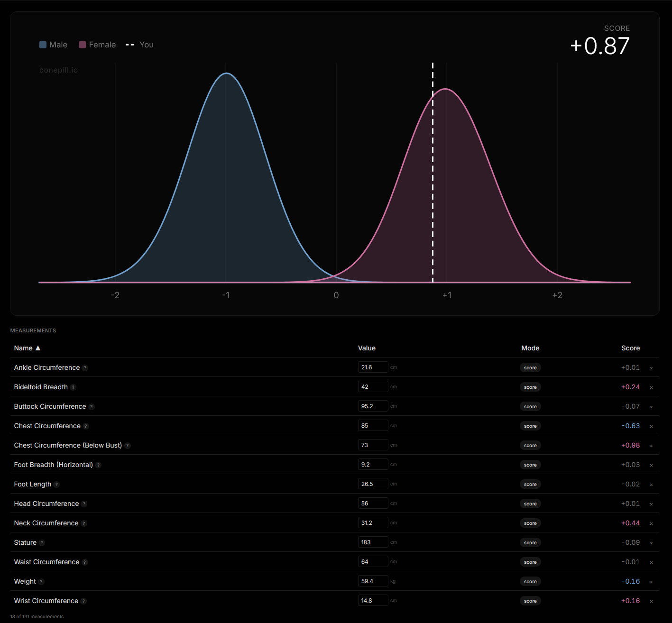Switch score mode for Wrist Circumference
This screenshot has height=623, width=672.
pos(530,601)
